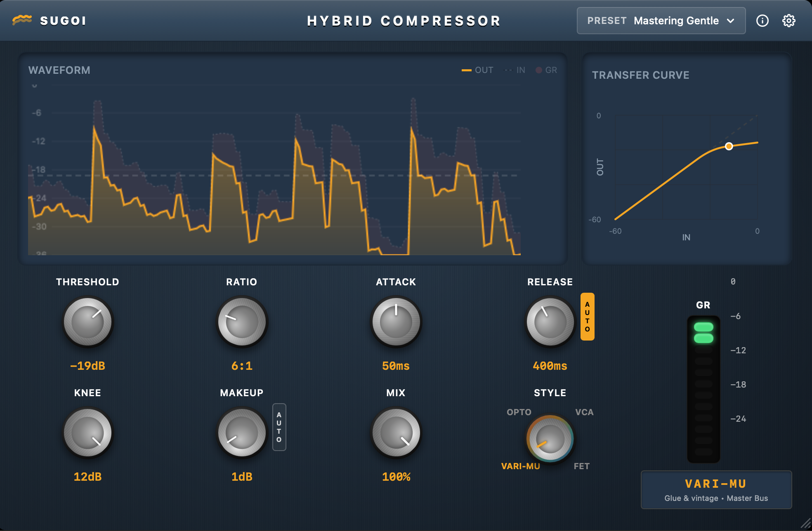Click the Sugoi wave logo icon
The image size is (812, 531).
(22, 20)
